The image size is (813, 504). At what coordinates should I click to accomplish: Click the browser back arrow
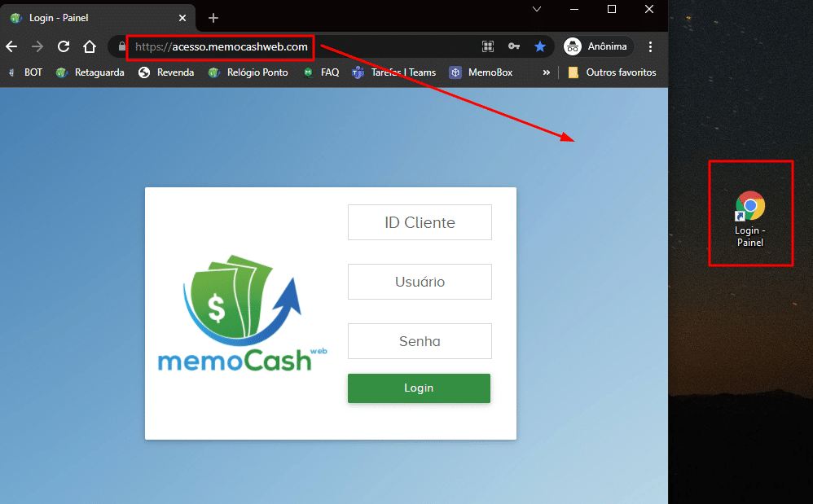11,47
